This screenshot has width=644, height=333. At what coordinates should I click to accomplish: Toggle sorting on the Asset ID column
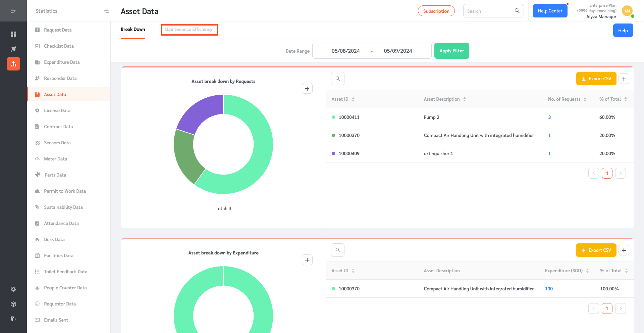353,99
